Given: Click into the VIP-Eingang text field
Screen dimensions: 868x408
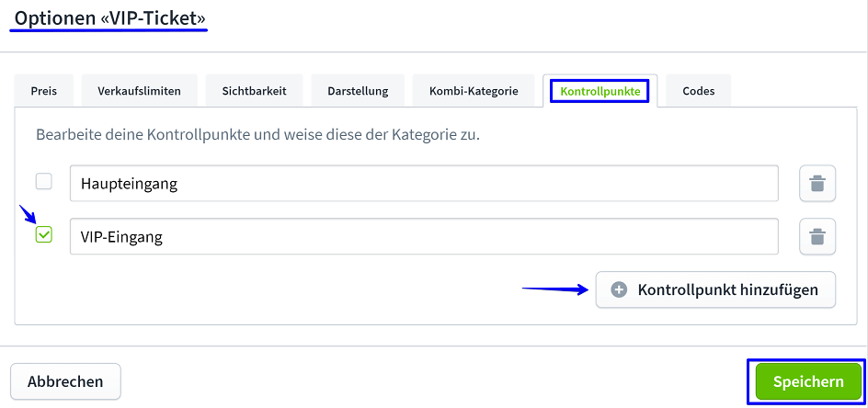Looking at the screenshot, I should coord(423,237).
